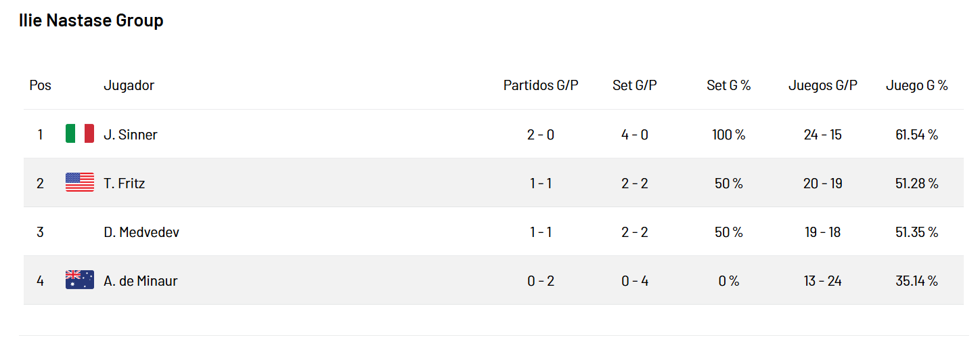Image resolution: width=980 pixels, height=346 pixels.
Task: Click the Juego G % column header
Action: 917,85
